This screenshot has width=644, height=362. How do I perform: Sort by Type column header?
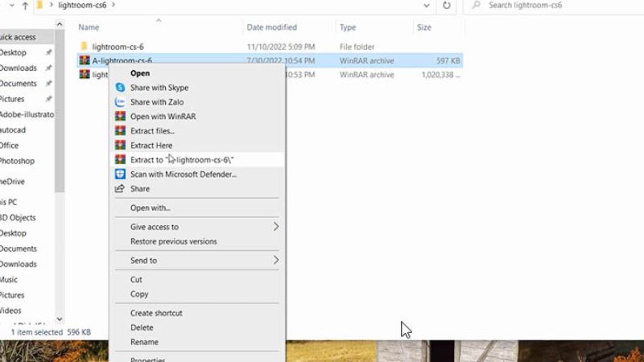pos(348,27)
